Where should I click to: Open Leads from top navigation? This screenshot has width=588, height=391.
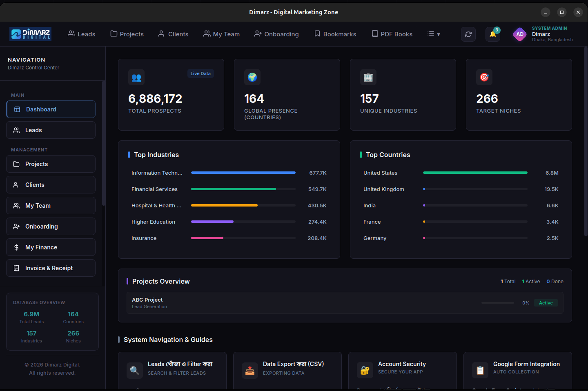82,34
